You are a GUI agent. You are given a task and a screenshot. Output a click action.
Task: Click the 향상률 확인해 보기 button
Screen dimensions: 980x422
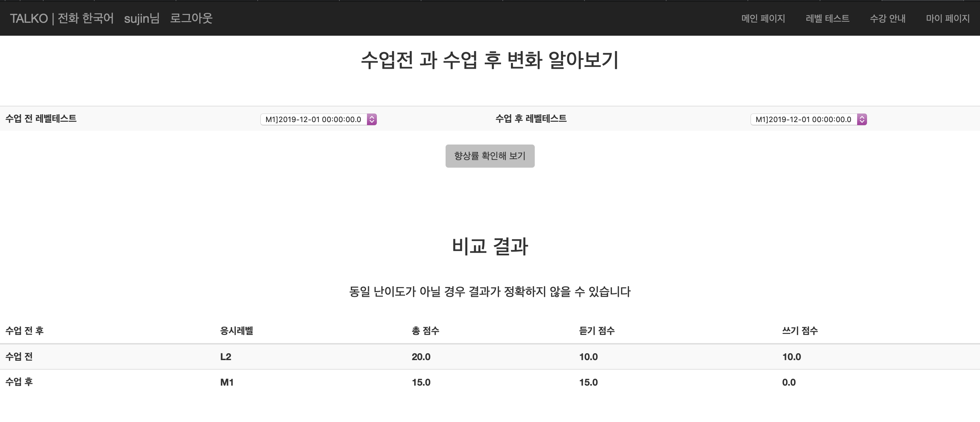[490, 156]
